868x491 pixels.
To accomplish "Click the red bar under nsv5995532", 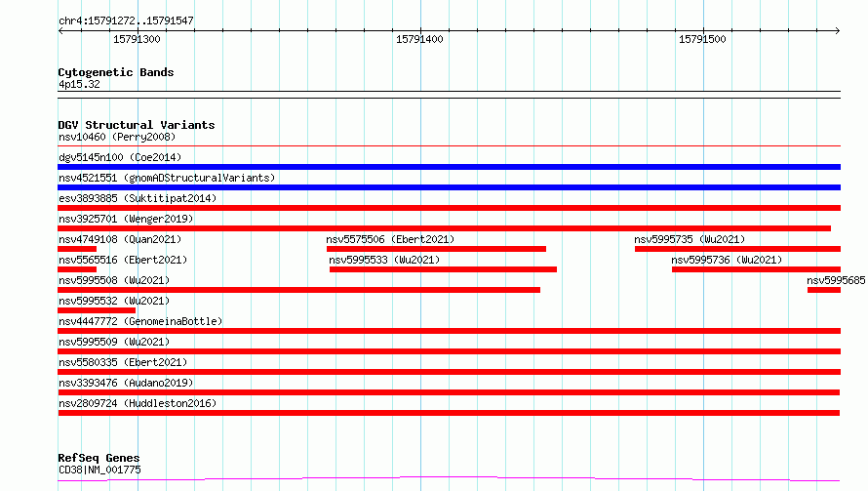I will click(97, 310).
